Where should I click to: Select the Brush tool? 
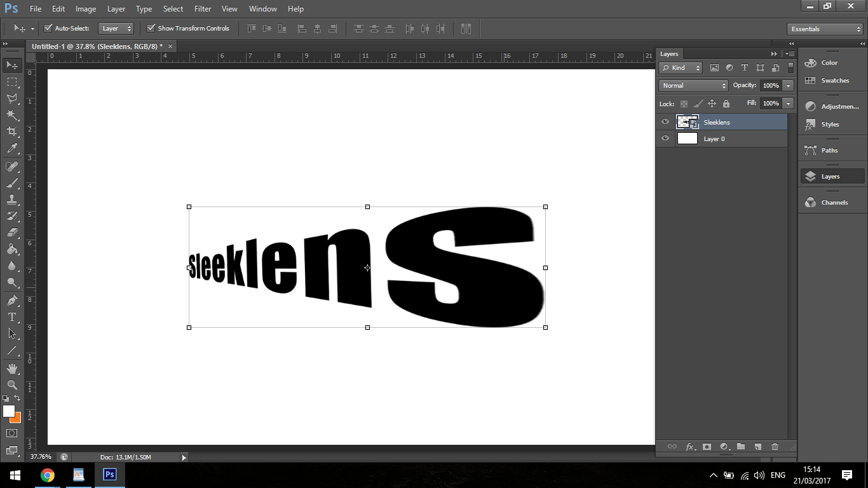[12, 183]
